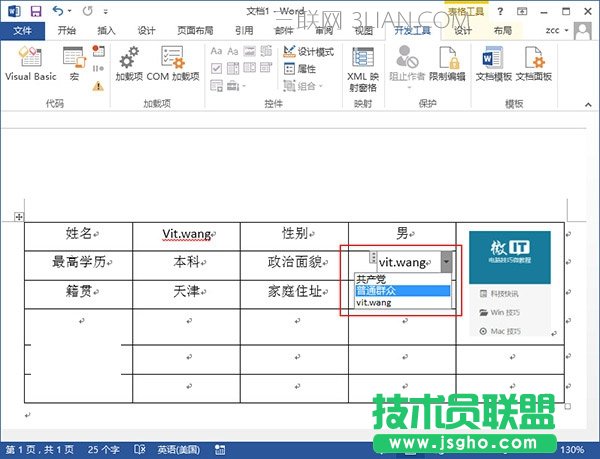Undo the last action

[58, 11]
